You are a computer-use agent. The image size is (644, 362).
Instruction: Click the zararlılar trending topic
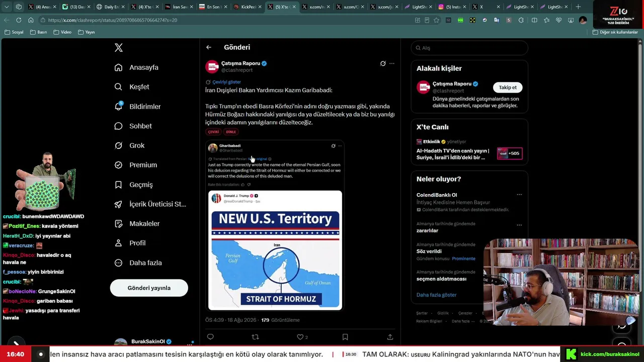427,231
